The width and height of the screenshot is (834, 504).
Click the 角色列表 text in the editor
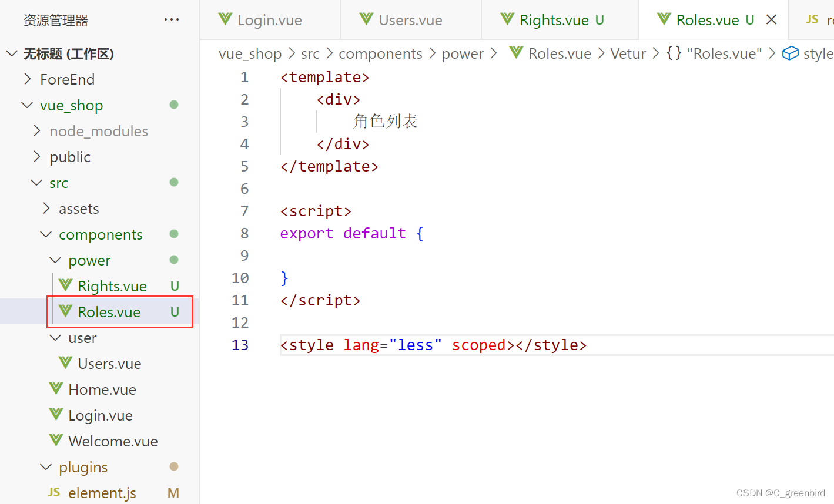tap(386, 122)
